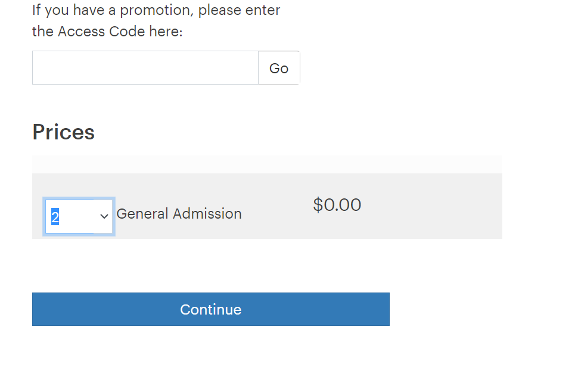
Task: Click the $0.00 price amount
Action: coord(337,205)
